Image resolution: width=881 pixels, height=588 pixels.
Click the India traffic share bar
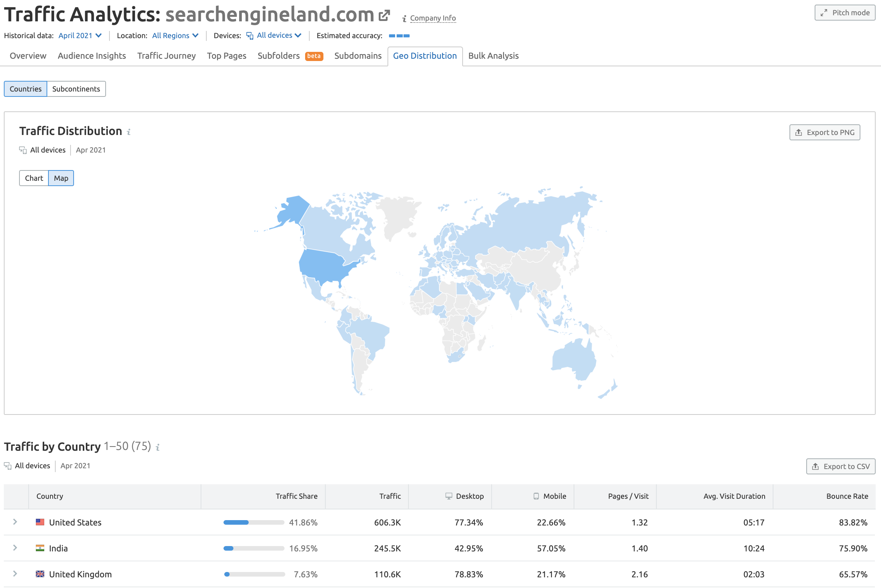click(x=254, y=548)
